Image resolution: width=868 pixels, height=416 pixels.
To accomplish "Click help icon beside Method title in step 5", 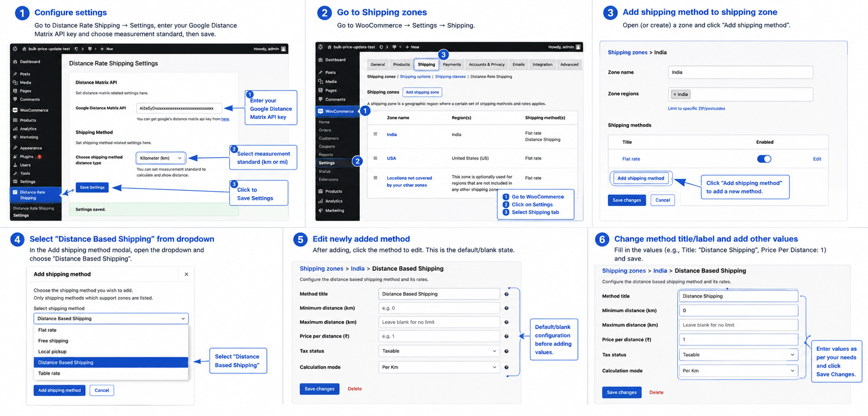I will click(x=506, y=294).
